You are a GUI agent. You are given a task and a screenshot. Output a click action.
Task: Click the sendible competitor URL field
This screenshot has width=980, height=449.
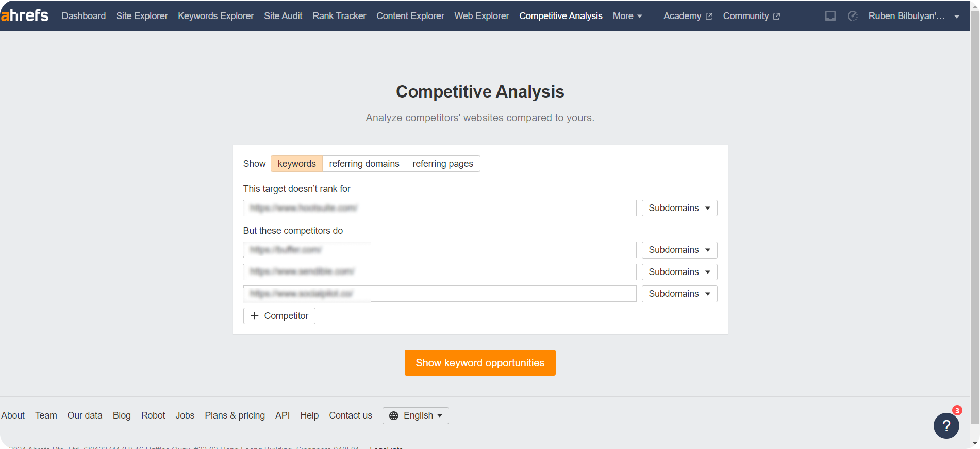440,272
